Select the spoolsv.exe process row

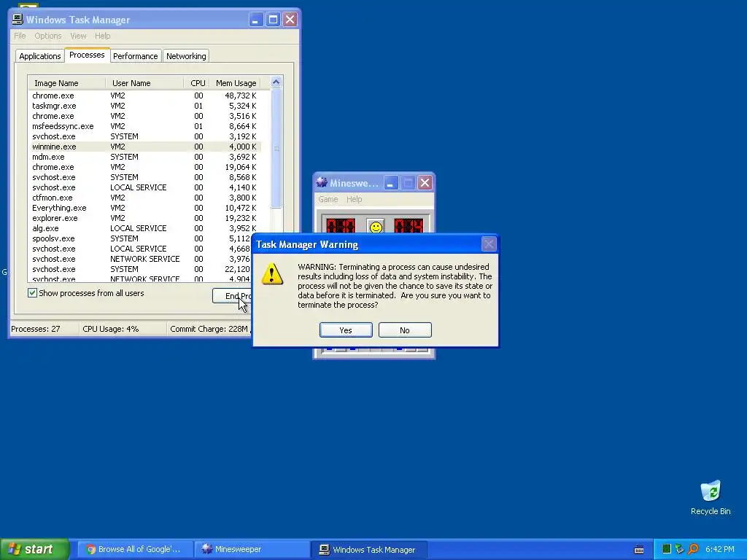pyautogui.click(x=139, y=238)
